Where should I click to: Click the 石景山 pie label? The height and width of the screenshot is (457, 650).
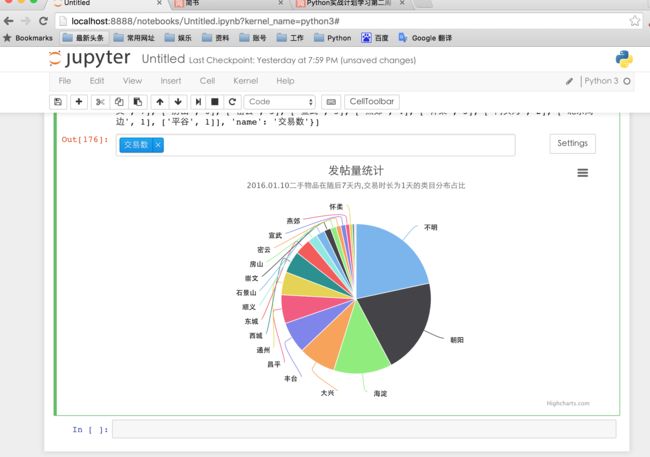[246, 293]
